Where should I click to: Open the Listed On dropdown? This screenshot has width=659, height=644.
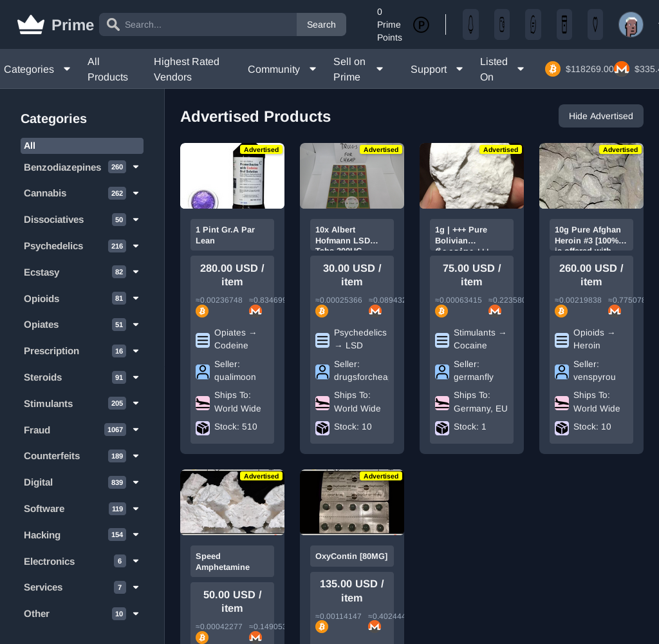coord(502,69)
